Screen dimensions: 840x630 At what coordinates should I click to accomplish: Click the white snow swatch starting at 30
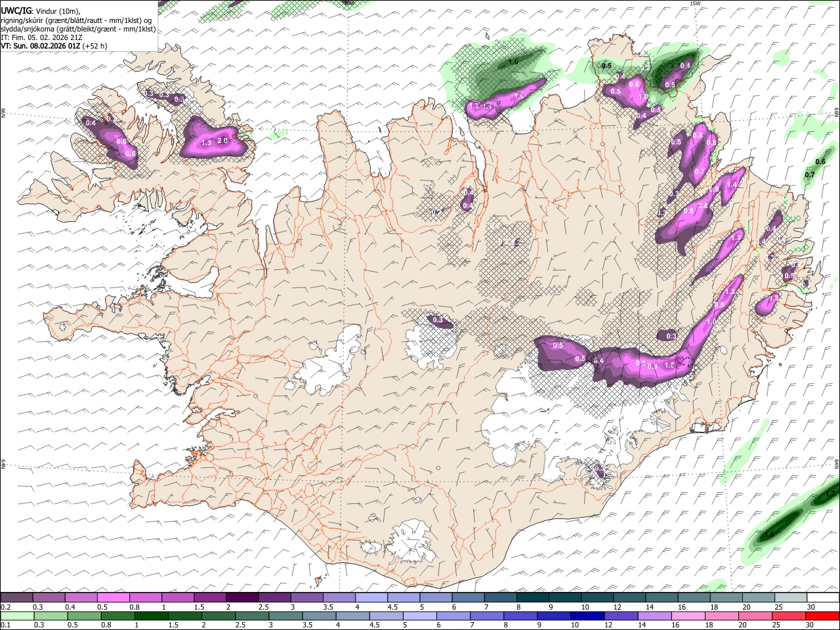coord(823,597)
